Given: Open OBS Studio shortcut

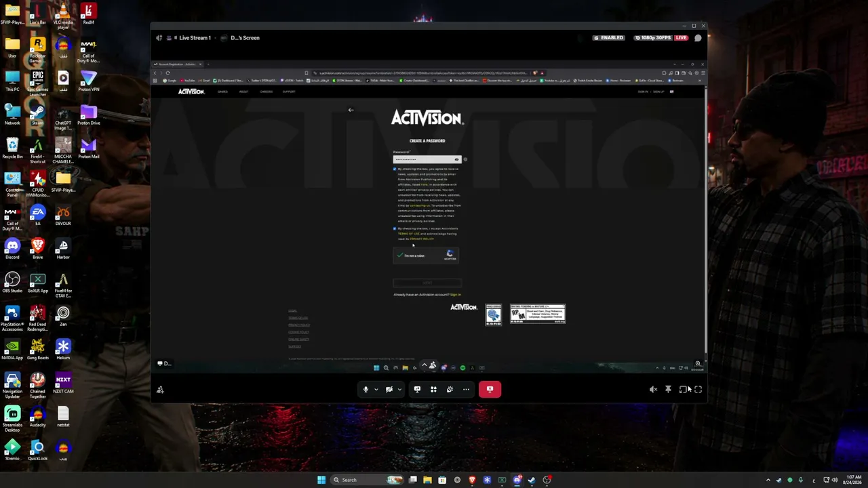Looking at the screenshot, I should pyautogui.click(x=12, y=282).
